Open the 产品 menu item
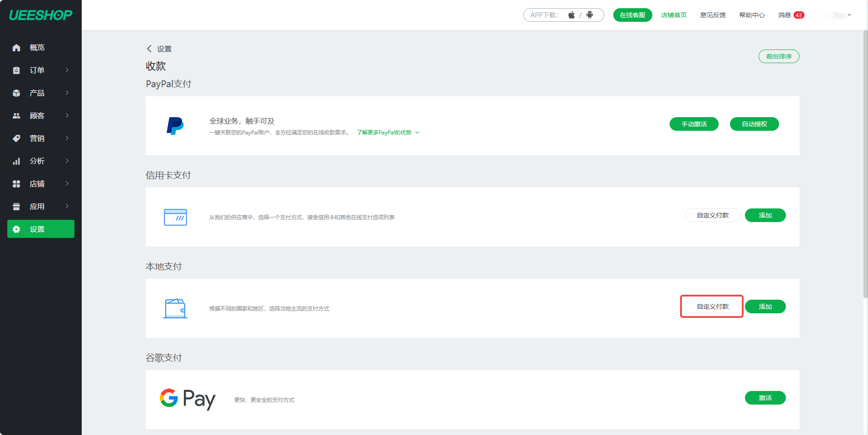This screenshot has width=868, height=435. pos(41,93)
